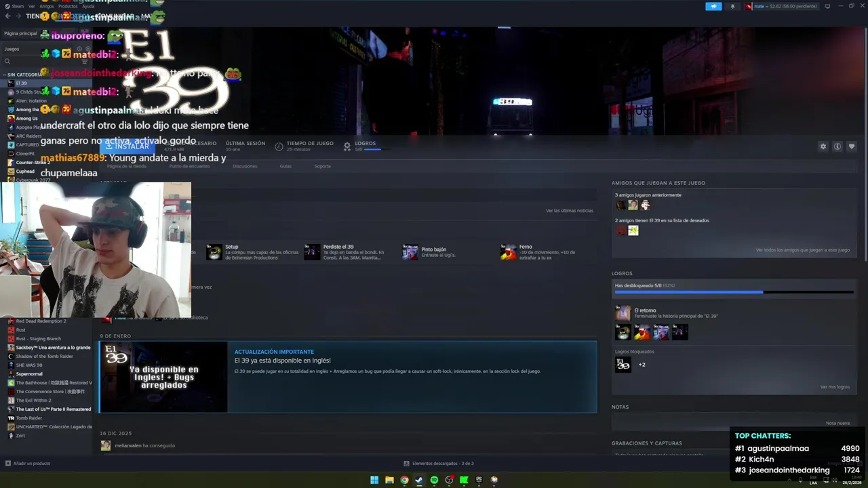
Task: Open the game settings gear icon
Action: 823,146
